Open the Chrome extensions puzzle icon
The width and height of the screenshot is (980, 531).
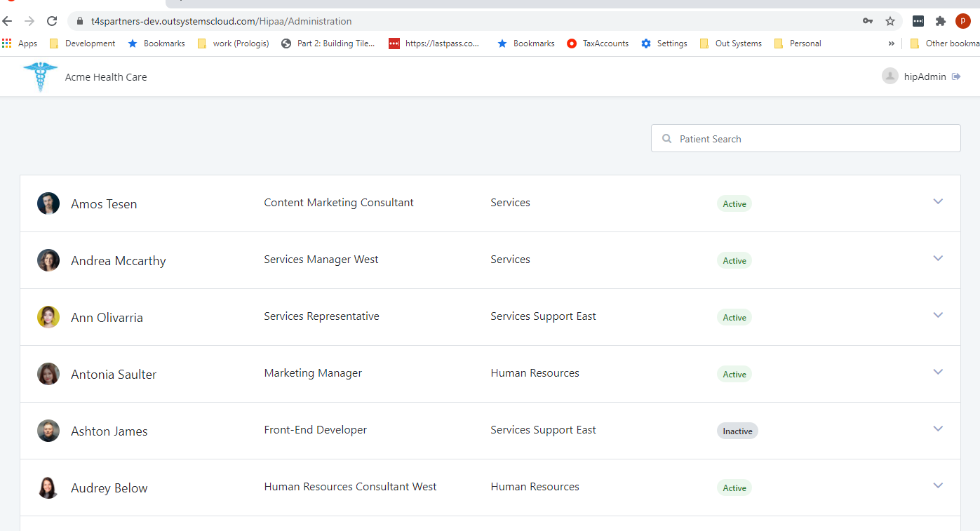(940, 21)
